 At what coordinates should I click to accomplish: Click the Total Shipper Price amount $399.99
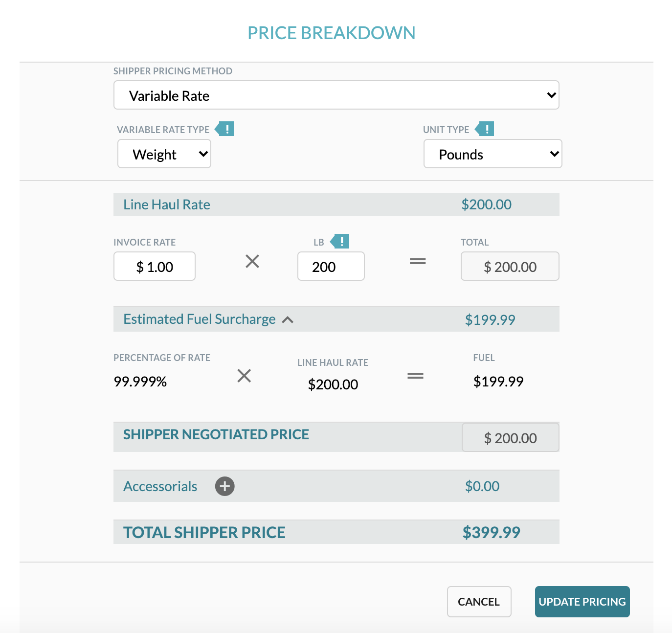491,532
